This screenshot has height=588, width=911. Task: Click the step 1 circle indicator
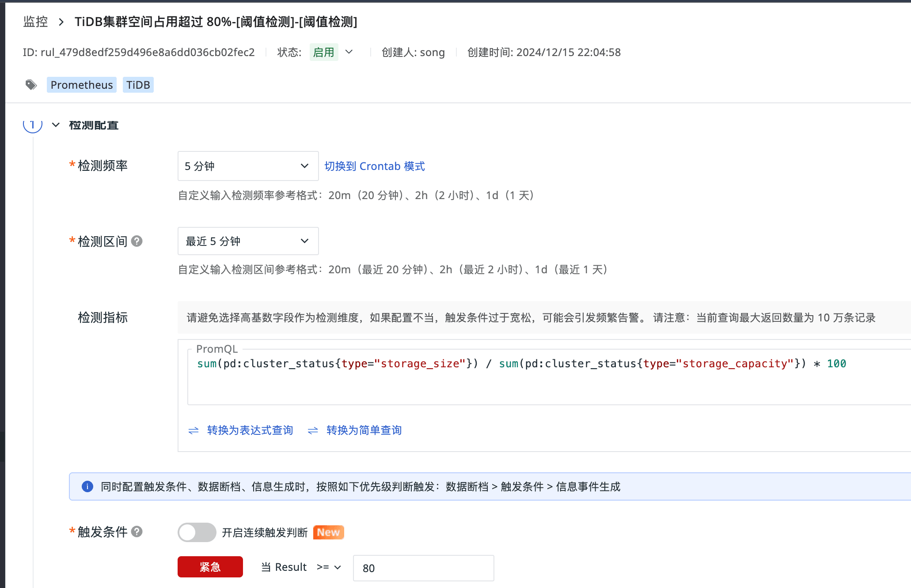33,125
